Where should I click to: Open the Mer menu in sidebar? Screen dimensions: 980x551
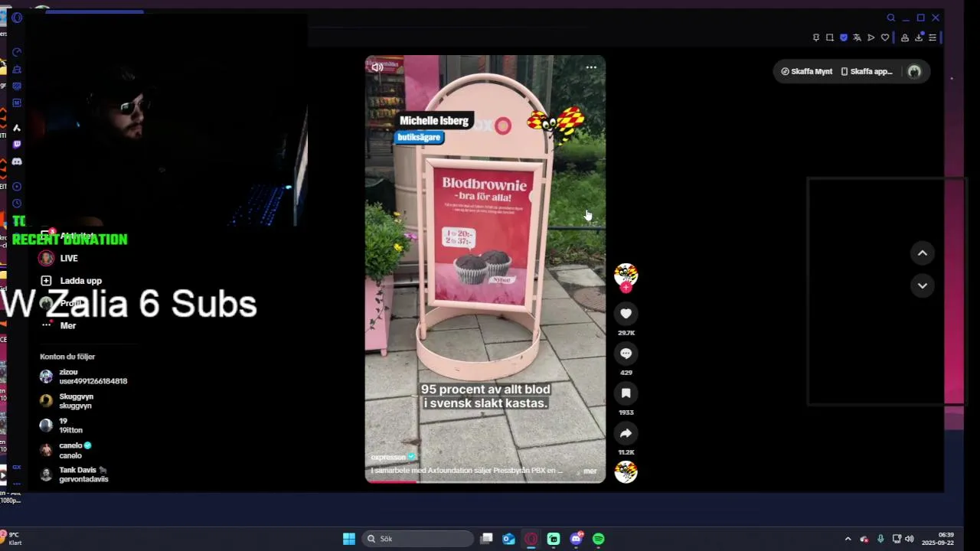(x=67, y=325)
